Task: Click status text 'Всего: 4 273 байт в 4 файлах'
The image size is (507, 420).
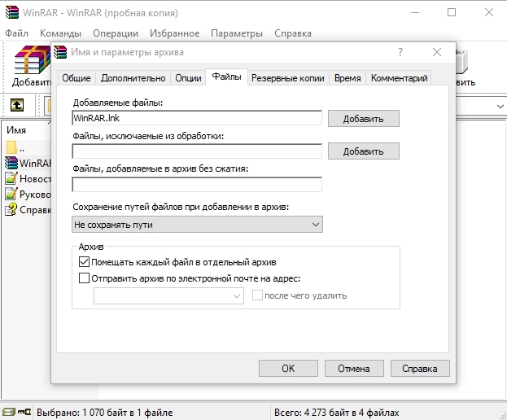Action: (x=337, y=413)
